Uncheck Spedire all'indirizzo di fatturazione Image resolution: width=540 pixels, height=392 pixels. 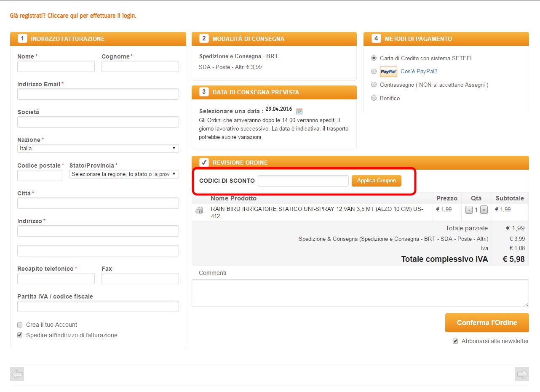click(x=20, y=335)
